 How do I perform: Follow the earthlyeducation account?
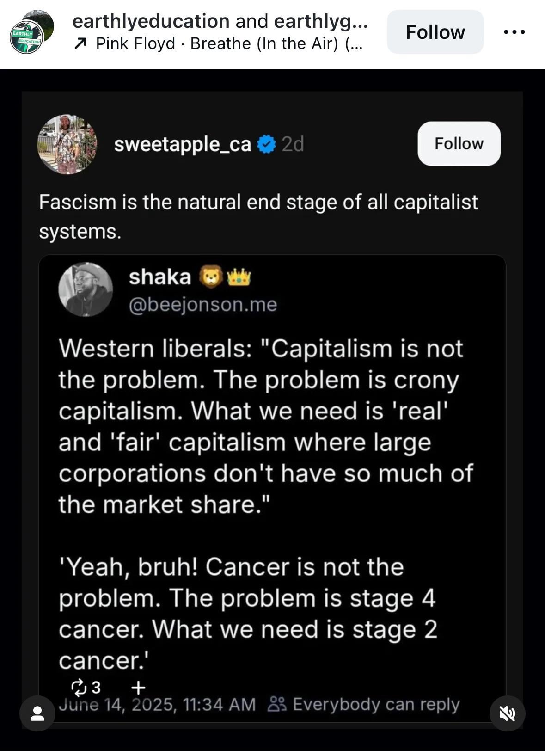[435, 32]
